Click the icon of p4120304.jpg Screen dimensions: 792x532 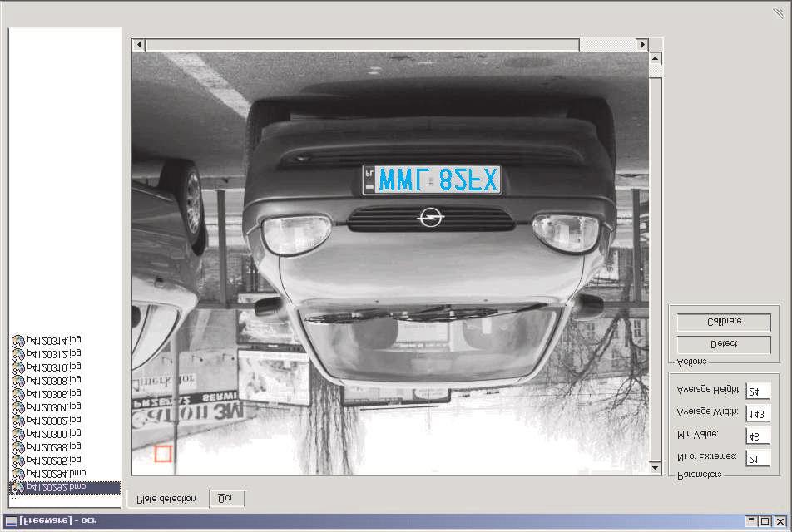18,408
